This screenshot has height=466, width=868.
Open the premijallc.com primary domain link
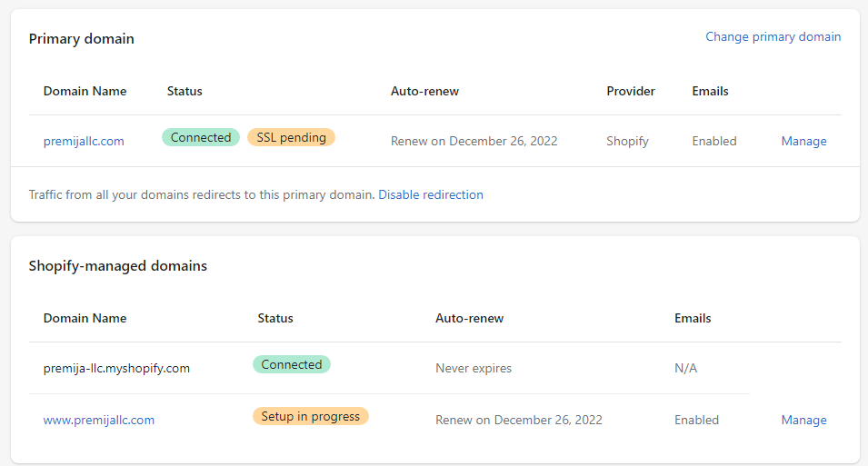click(84, 142)
